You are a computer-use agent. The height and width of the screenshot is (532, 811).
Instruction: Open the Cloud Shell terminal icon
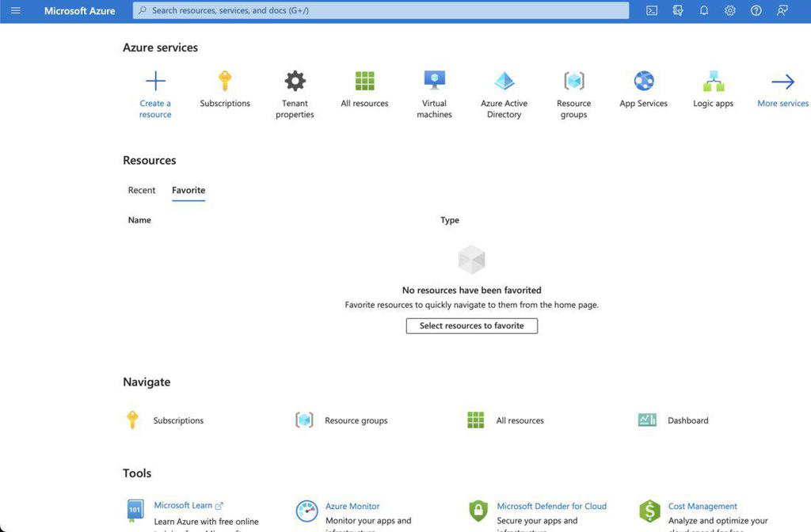coord(651,10)
